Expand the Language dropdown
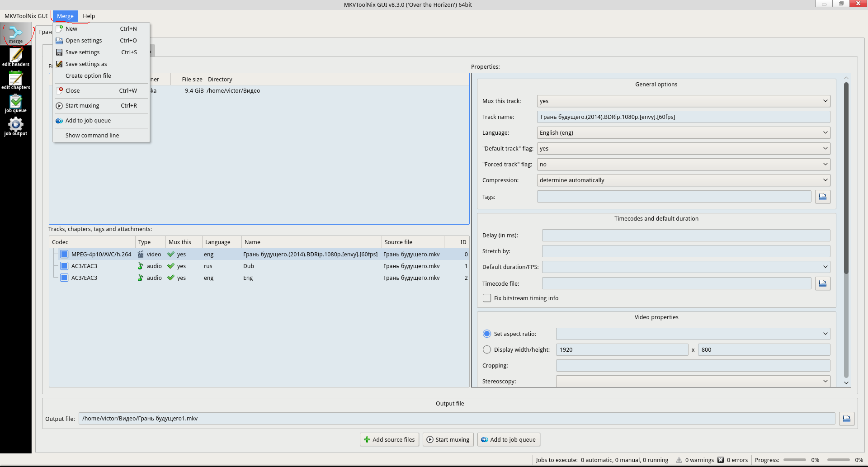The width and height of the screenshot is (868, 467). click(x=683, y=132)
